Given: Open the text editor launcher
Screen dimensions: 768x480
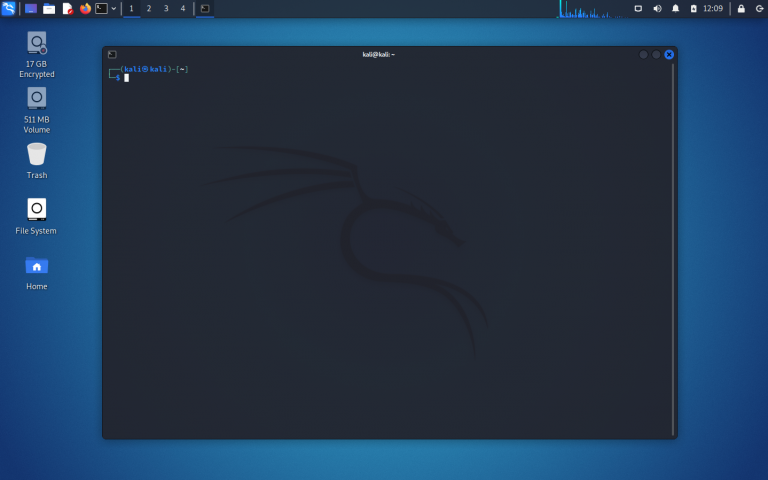Looking at the screenshot, I should coord(67,8).
